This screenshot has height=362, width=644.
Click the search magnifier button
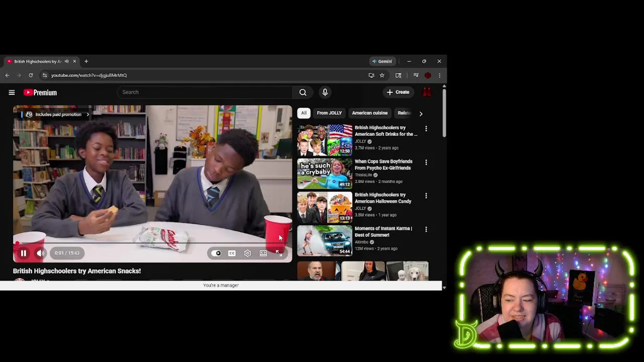pyautogui.click(x=303, y=92)
